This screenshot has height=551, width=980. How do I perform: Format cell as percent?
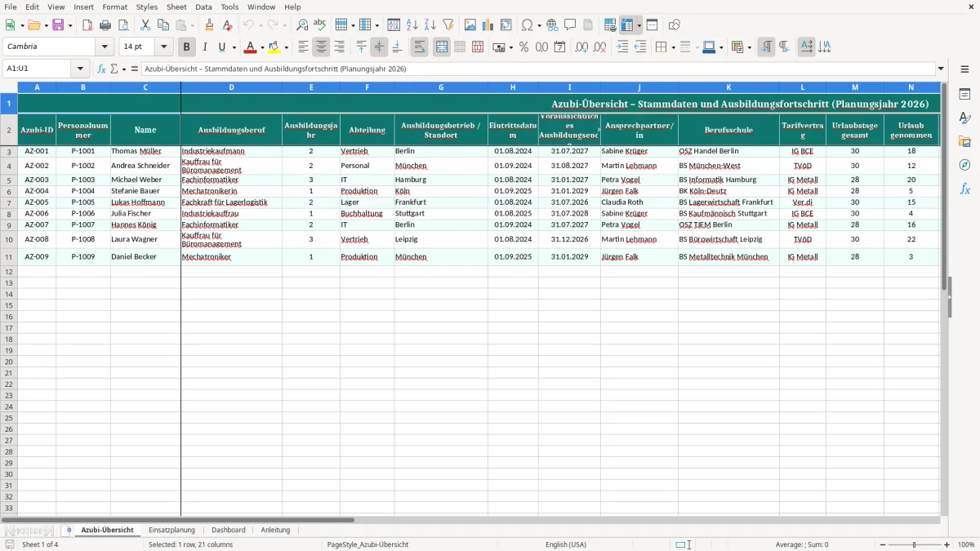tap(524, 47)
